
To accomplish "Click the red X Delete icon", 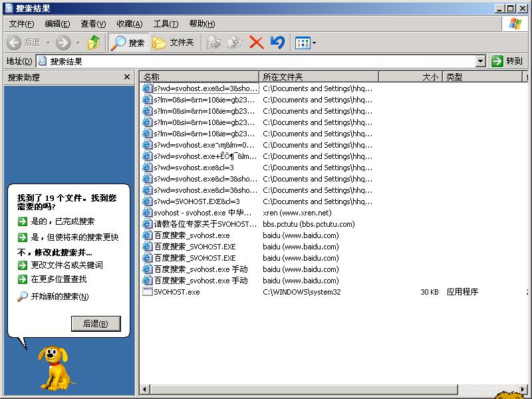I will coord(257,43).
